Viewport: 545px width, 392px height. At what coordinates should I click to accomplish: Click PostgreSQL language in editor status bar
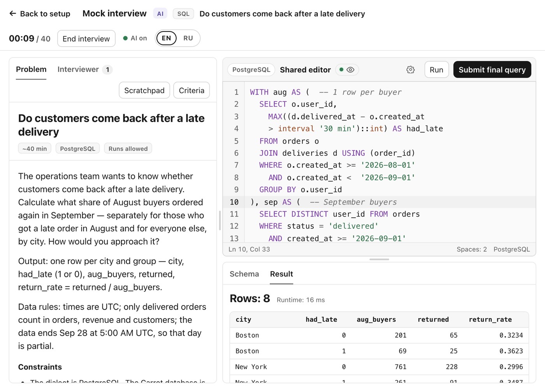[x=512, y=249]
